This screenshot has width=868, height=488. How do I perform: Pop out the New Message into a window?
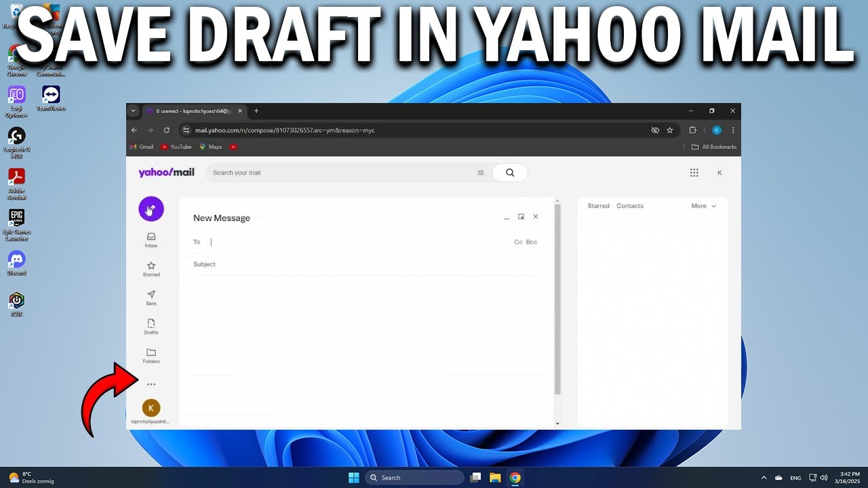point(521,217)
